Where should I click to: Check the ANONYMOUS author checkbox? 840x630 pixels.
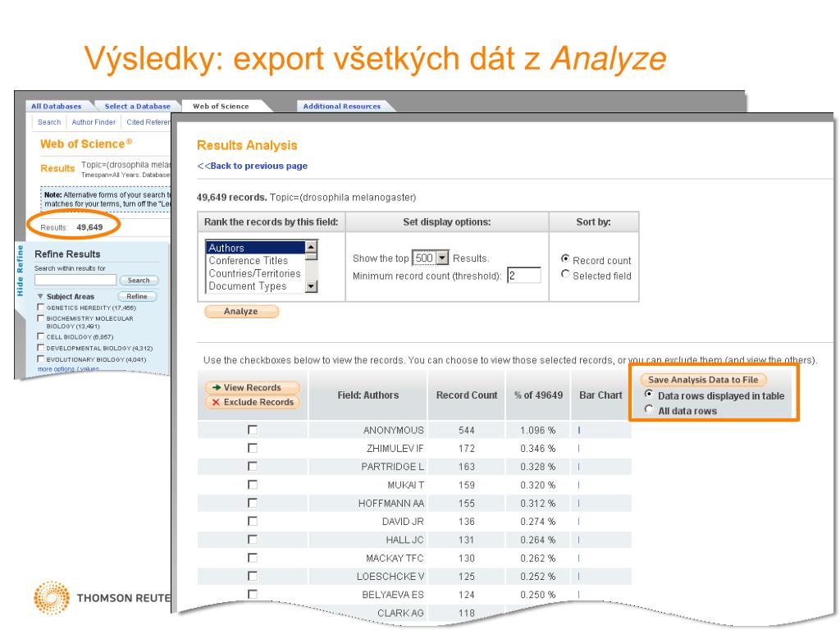[x=253, y=430]
